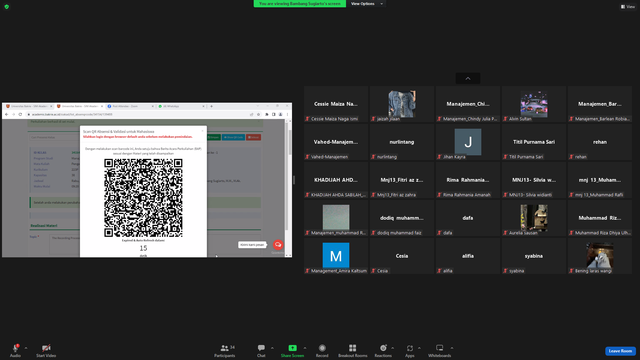Viewport: 640px width, 360px height.
Task: Switch to first Universitas Bakrie browser tab
Action: click(29, 106)
